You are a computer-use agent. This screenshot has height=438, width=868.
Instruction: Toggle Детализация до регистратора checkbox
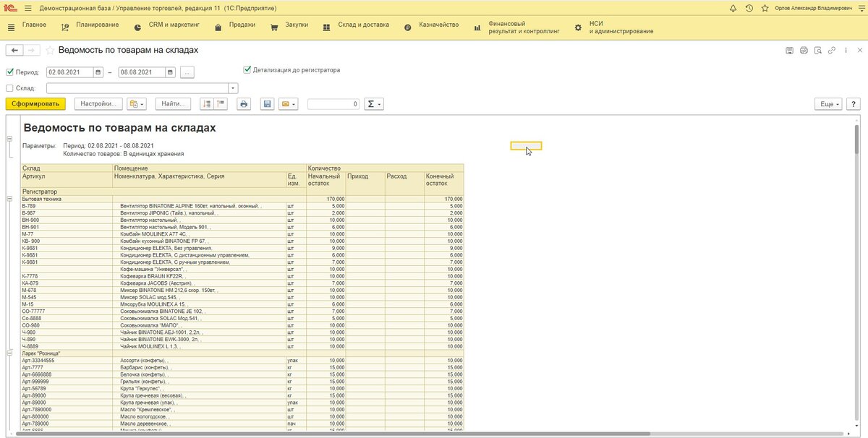click(247, 70)
